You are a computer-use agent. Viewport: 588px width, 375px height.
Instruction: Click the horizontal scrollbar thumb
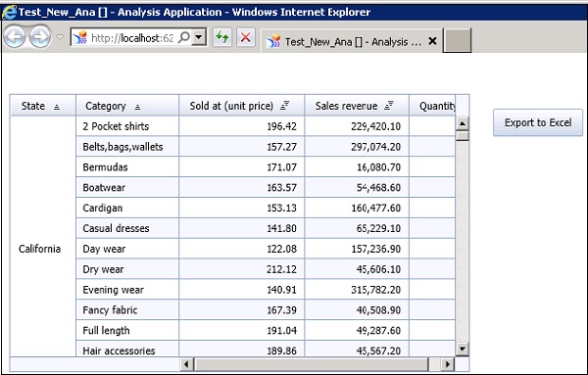click(312, 364)
